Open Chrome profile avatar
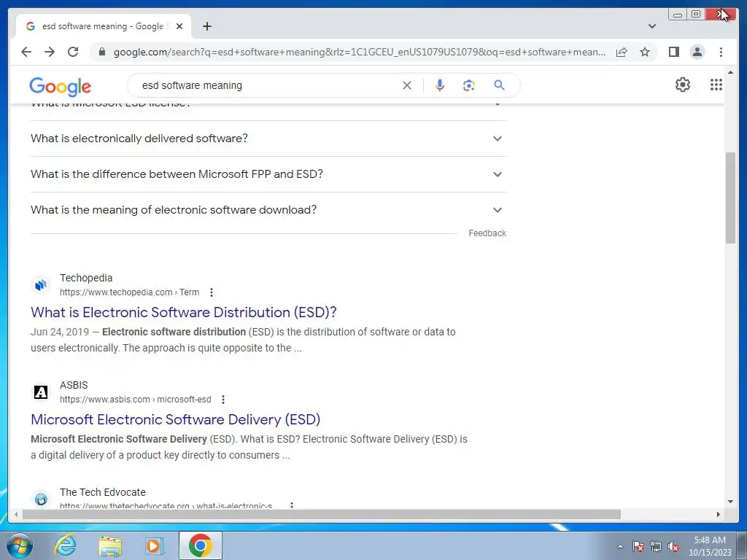The height and width of the screenshot is (560, 747). click(697, 52)
